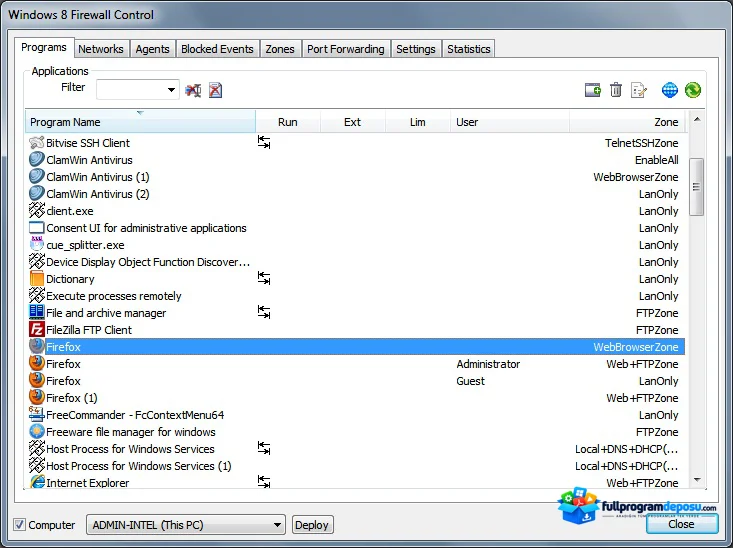Click Run arrows icon for Internet Explorer

coord(264,482)
